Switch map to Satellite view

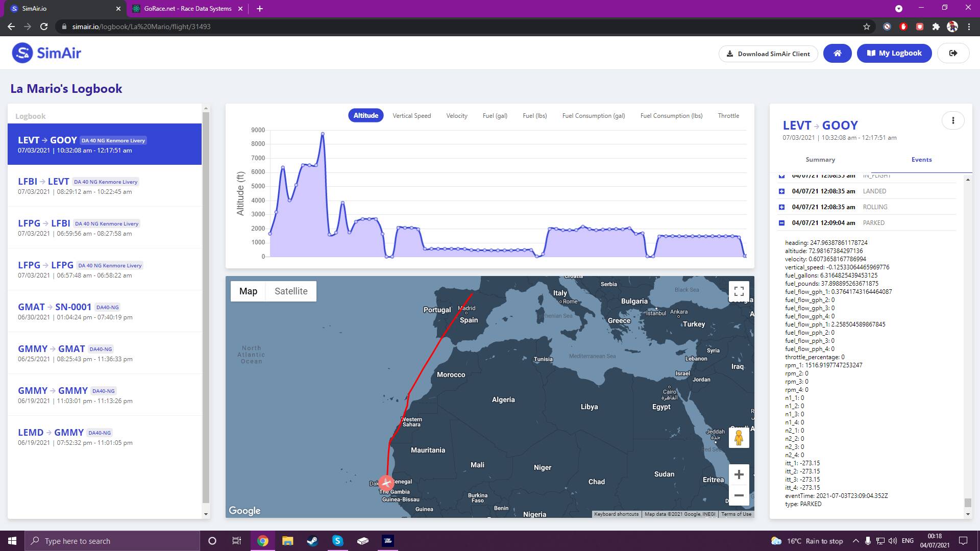pyautogui.click(x=291, y=291)
